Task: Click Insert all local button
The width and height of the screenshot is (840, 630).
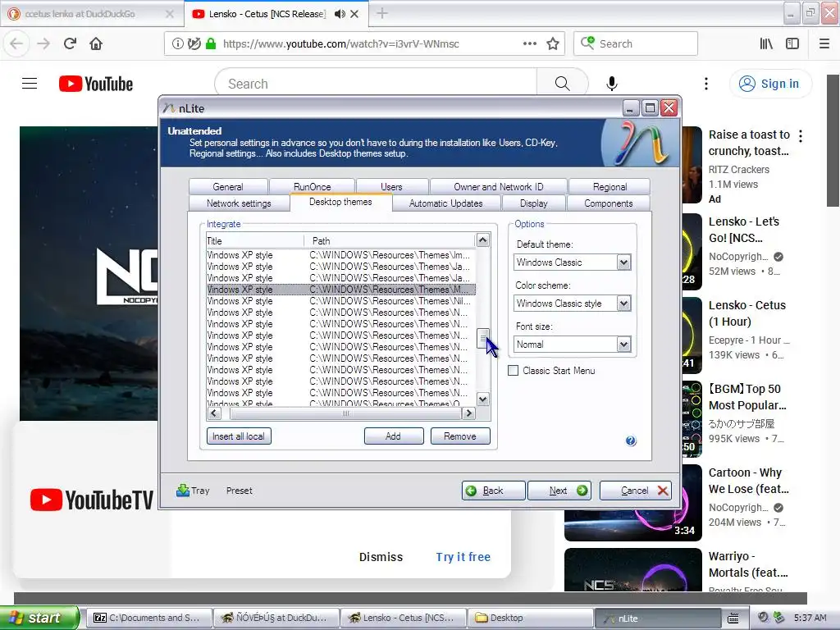Action: 239,436
